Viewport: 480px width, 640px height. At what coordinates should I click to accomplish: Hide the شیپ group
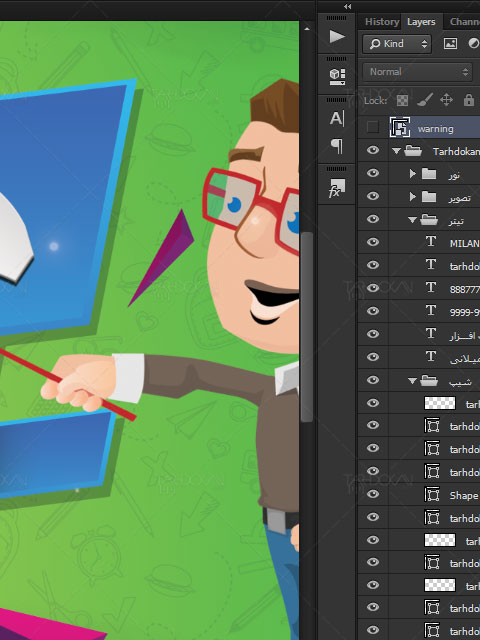tap(373, 380)
